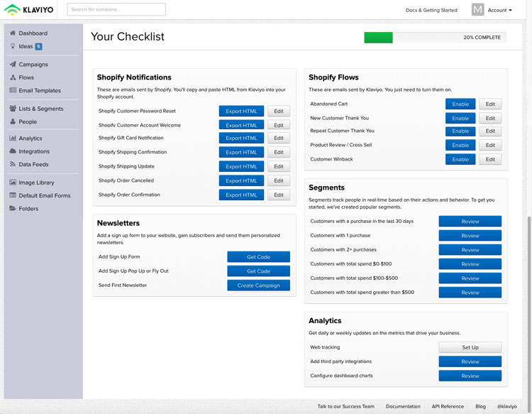Edit the Abandoned Cart flow

point(490,104)
